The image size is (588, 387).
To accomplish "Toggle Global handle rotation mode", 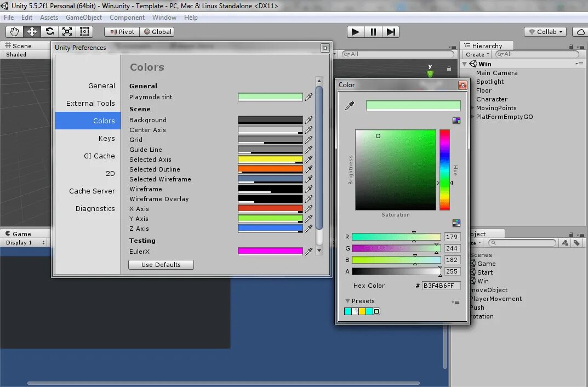I will (x=157, y=32).
